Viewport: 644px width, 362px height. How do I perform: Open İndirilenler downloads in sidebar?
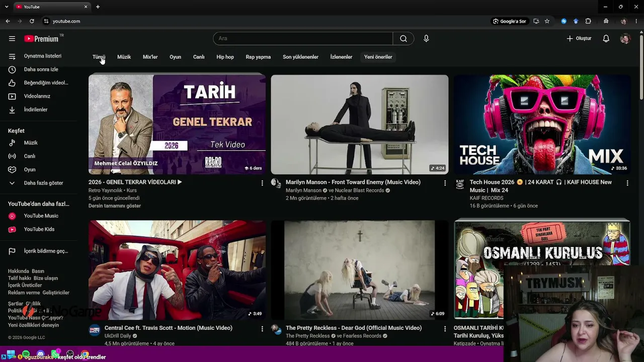[38, 110]
